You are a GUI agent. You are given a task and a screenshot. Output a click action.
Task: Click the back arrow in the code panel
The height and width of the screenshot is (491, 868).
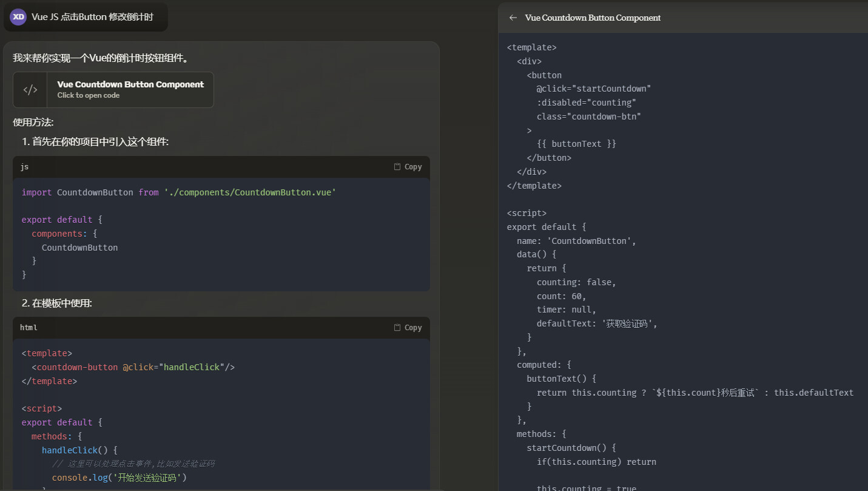click(513, 18)
